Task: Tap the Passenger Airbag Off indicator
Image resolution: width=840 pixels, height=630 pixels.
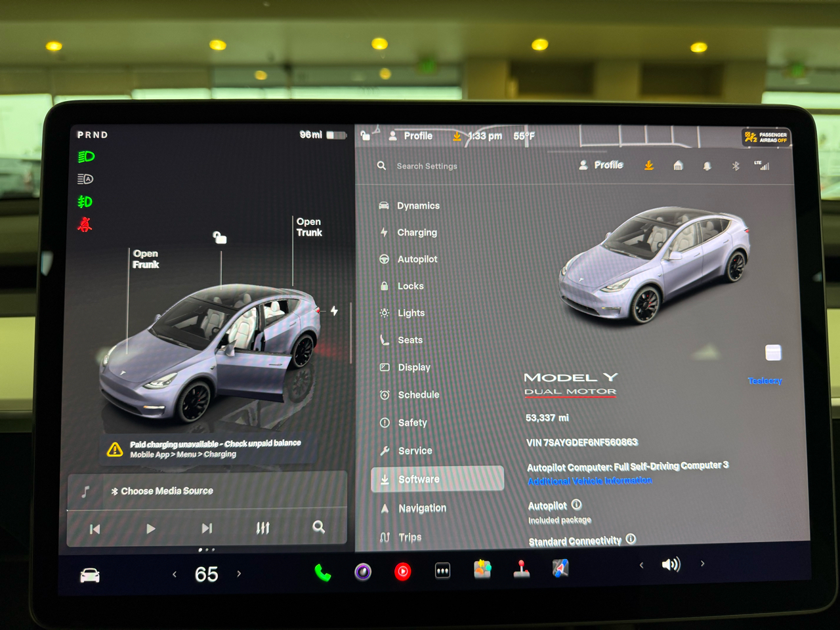Action: click(766, 137)
